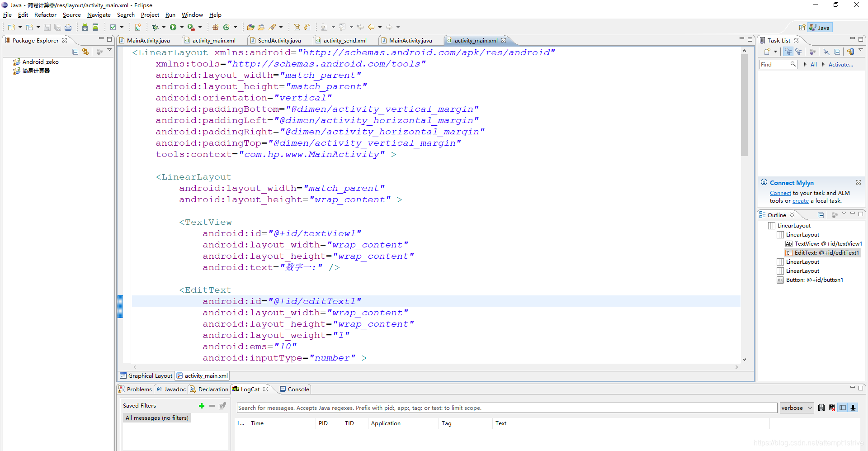Save LogCat log to file icon

(x=821, y=408)
